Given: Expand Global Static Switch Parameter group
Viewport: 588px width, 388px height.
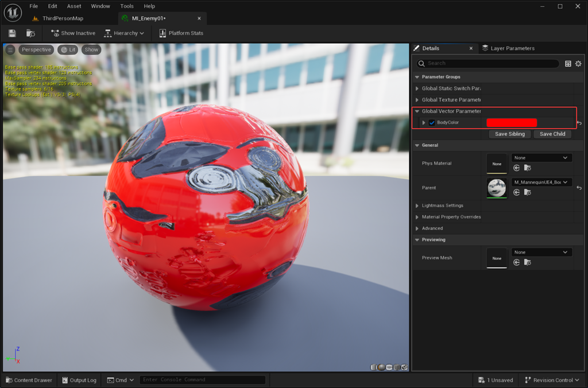Looking at the screenshot, I should [417, 88].
